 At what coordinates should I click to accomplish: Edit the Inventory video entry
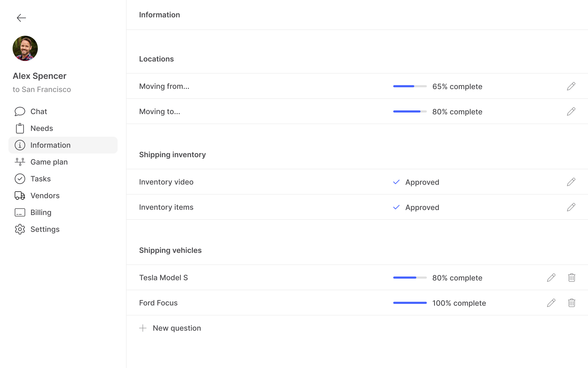571,182
